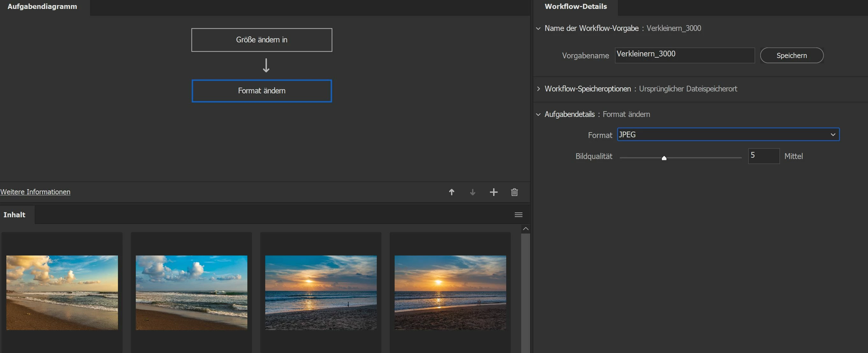Open the Inhalt panel hamburger menu

coord(518,215)
